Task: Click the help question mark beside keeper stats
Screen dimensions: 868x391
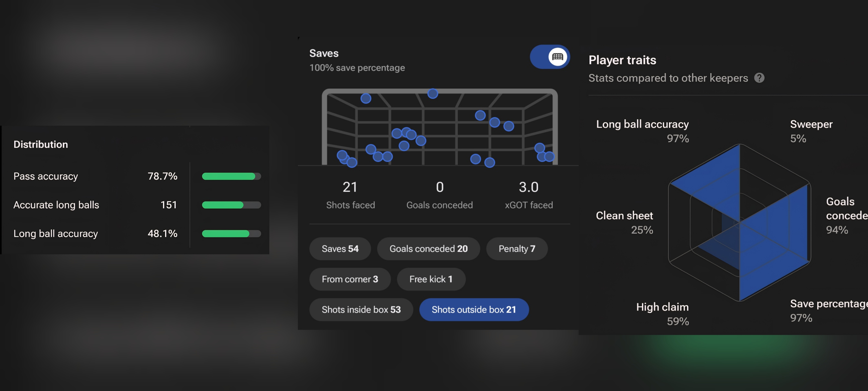Action: click(759, 78)
